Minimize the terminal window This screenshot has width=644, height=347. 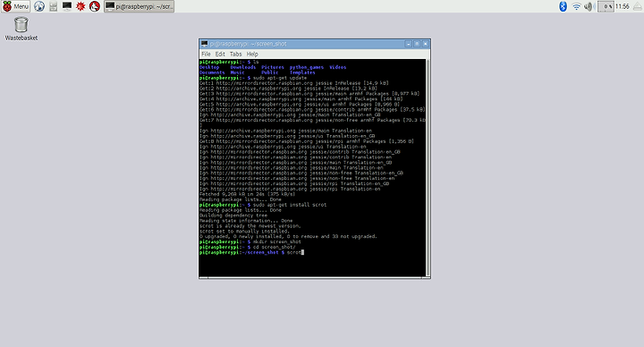tap(408, 44)
